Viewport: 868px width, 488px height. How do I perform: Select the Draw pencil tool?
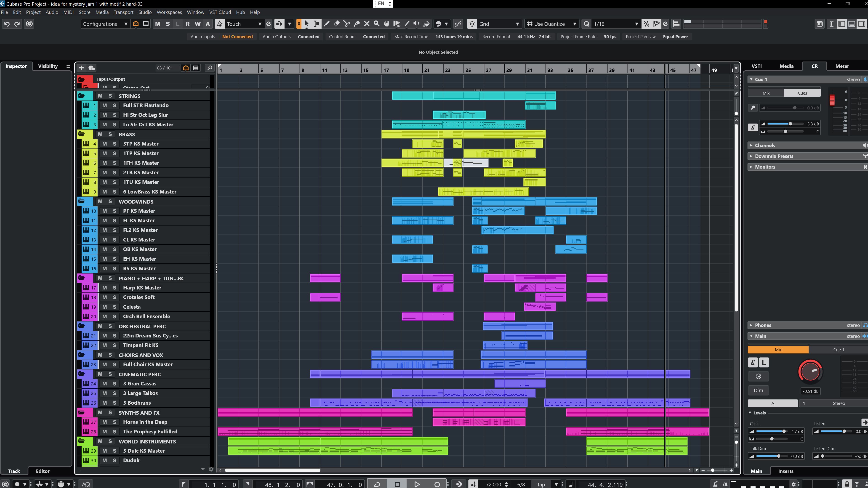point(327,24)
